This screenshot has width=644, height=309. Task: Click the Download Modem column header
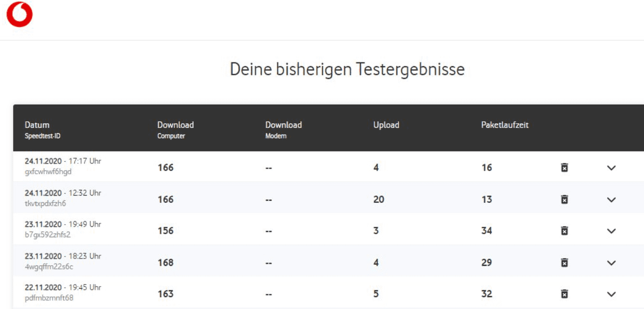(x=283, y=125)
